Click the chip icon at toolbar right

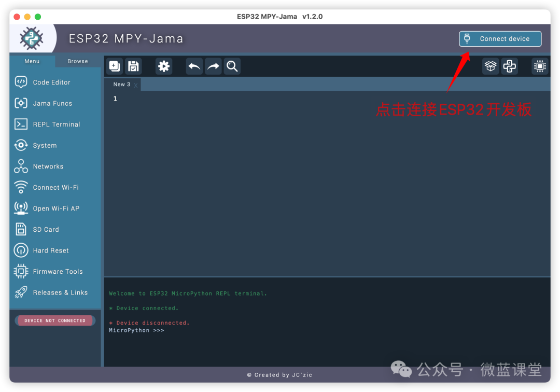click(540, 66)
